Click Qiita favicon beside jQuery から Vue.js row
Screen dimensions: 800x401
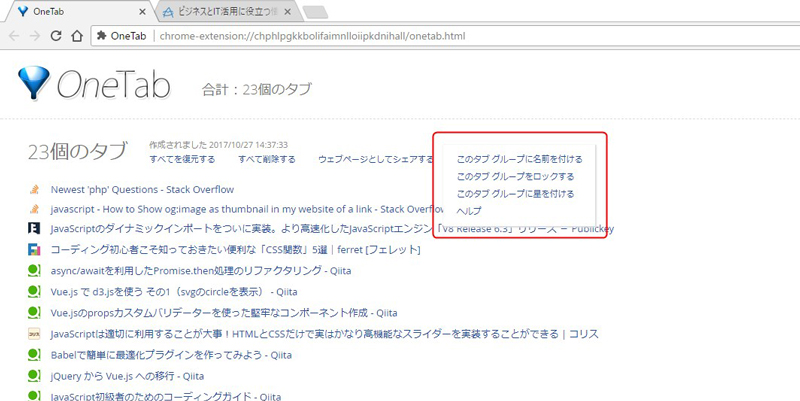[34, 375]
